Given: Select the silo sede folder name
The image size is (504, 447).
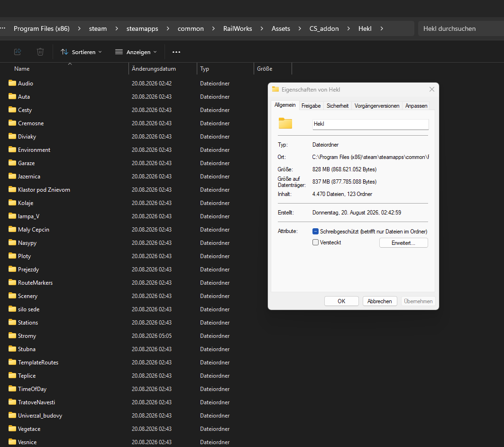Looking at the screenshot, I should click(x=28, y=309).
